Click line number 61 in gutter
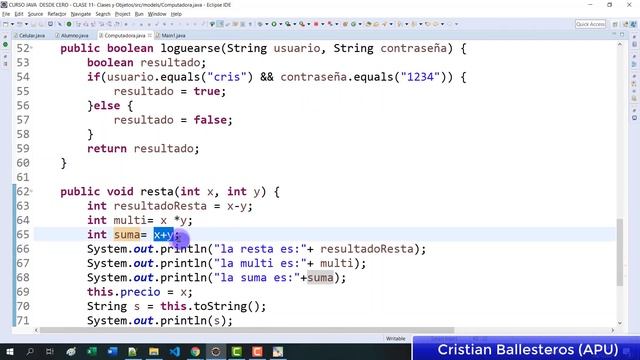Image resolution: width=640 pixels, height=360 pixels. coord(23,177)
